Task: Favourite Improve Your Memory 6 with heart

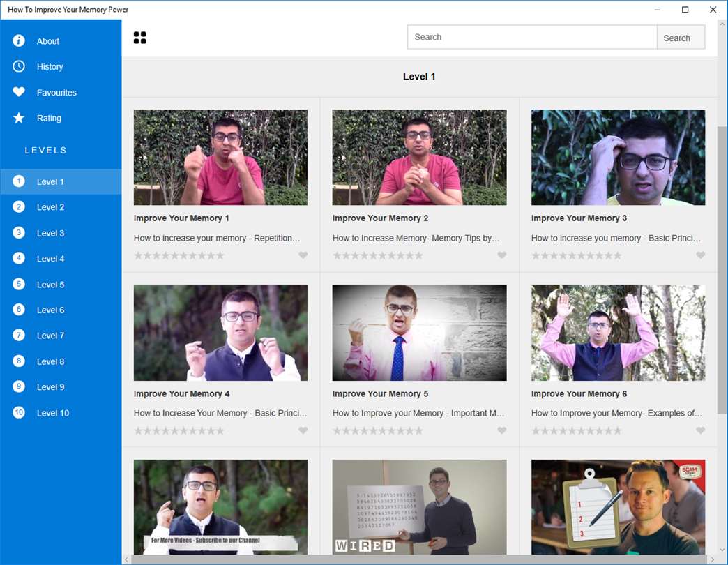Action: (701, 430)
